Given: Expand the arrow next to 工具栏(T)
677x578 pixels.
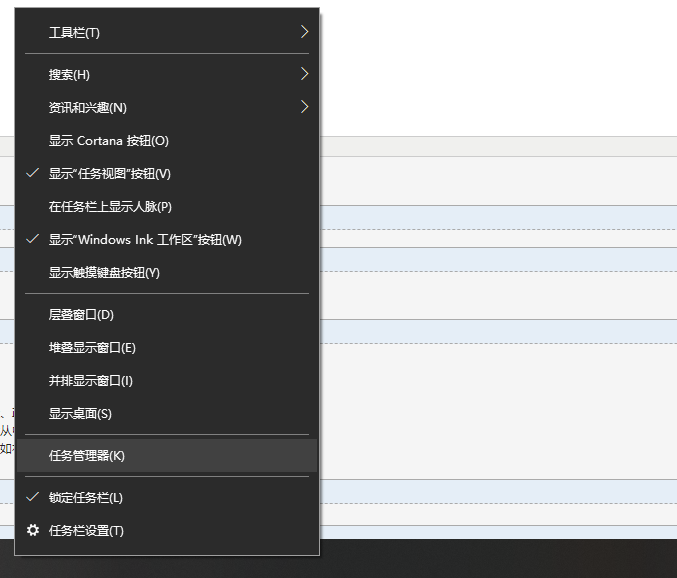Looking at the screenshot, I should 304,32.
